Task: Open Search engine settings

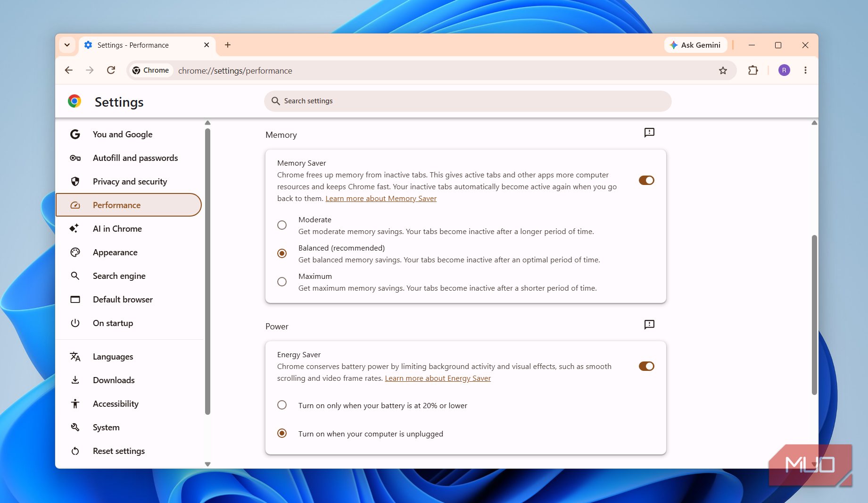Action: click(129, 276)
